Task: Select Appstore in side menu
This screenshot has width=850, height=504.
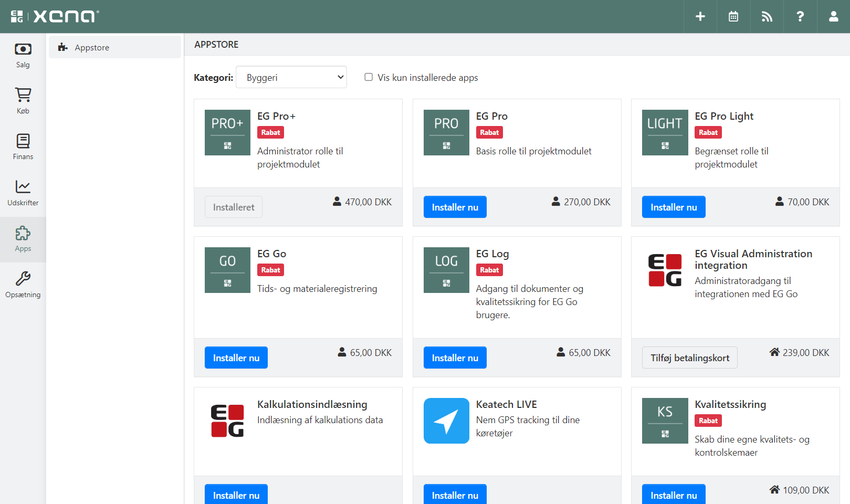Action: click(92, 47)
